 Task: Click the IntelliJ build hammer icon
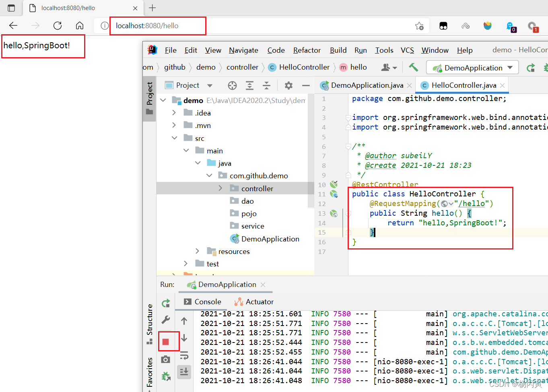pos(414,67)
